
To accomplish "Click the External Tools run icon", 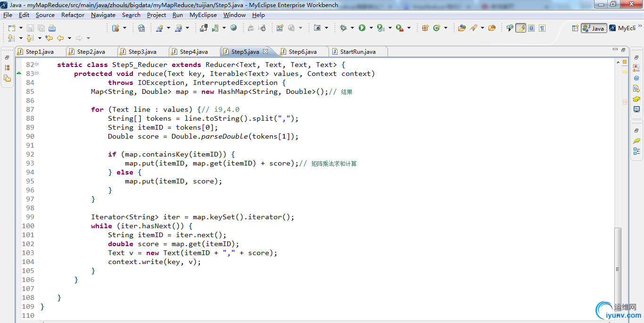I will 399,28.
